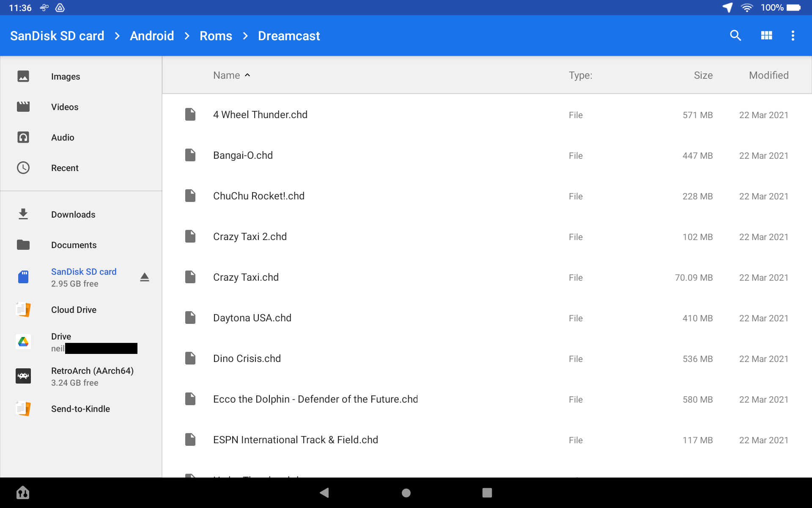Select file Crazy Taxi 2.chd
The image size is (812, 508).
(x=487, y=237)
